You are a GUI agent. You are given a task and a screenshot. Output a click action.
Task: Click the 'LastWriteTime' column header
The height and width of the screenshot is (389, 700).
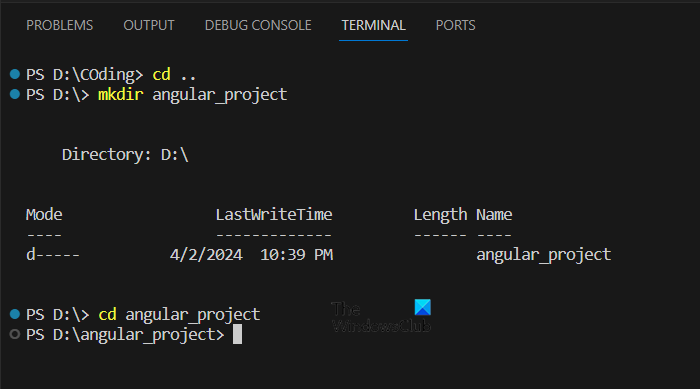(274, 214)
